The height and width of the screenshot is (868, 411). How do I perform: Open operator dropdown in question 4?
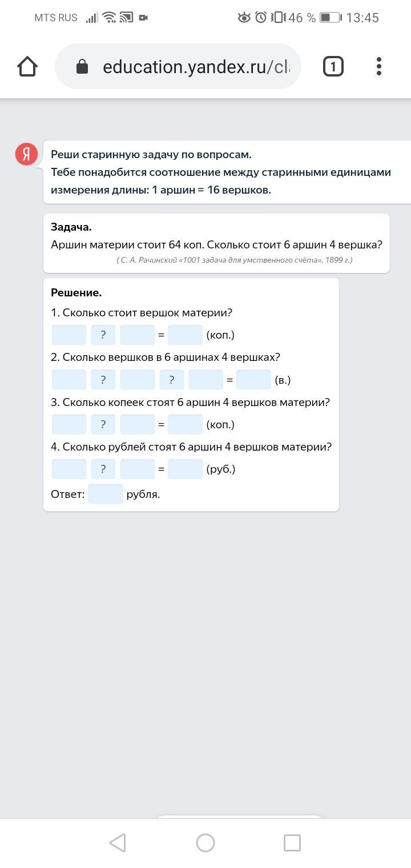(103, 469)
